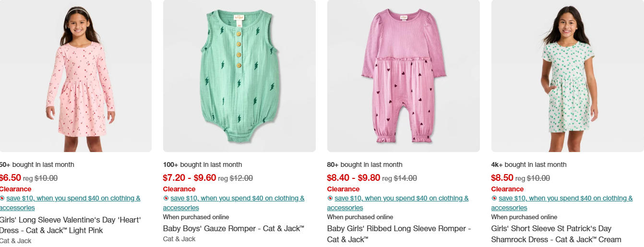Click the $8.50 clearance price
Screen dimensions: 644x247
tap(502, 178)
